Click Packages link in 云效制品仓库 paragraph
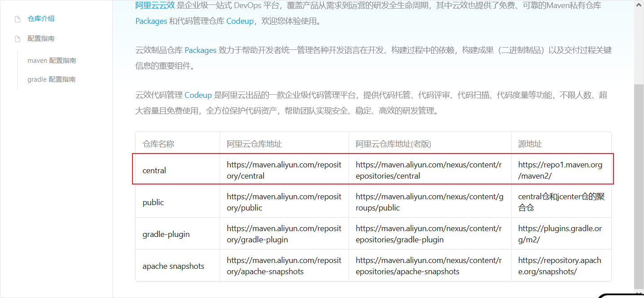The image size is (644, 298). click(x=200, y=50)
